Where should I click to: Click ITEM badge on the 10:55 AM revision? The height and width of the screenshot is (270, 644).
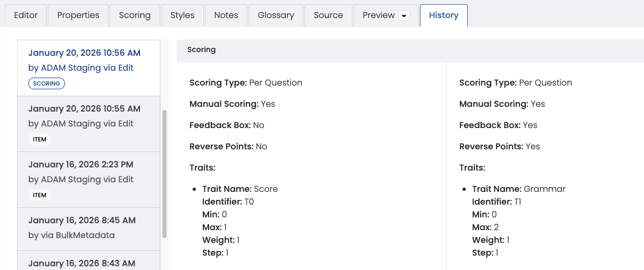(x=39, y=139)
